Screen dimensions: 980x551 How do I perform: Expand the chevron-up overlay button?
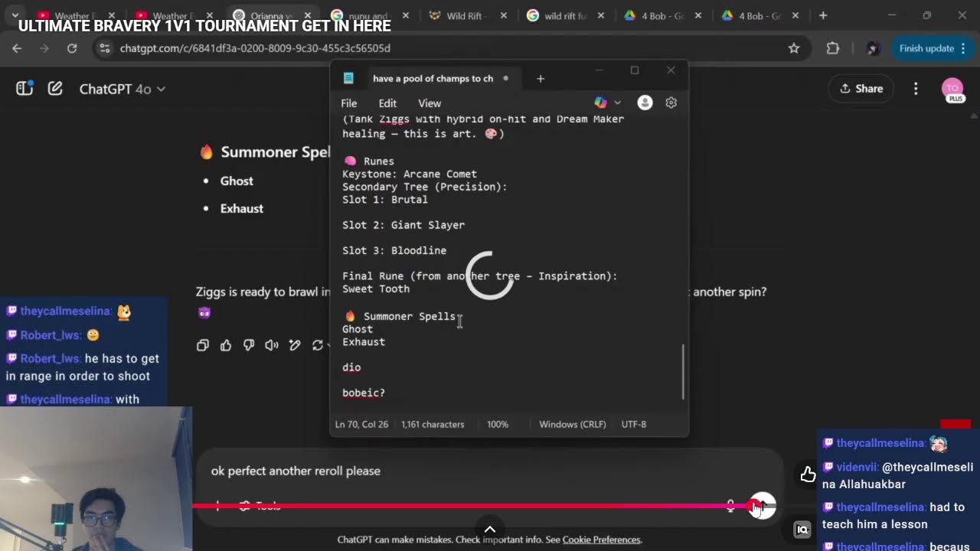pos(490,529)
